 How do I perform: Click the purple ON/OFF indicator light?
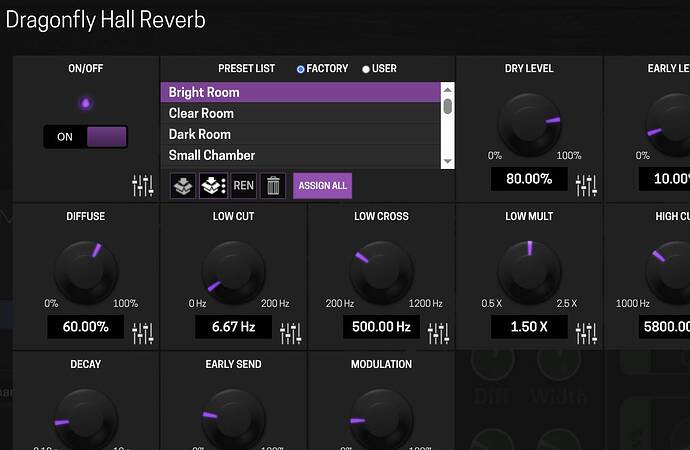(x=85, y=103)
